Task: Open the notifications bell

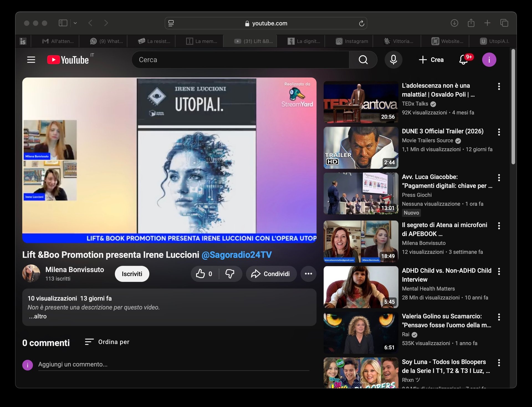Action: 463,60
